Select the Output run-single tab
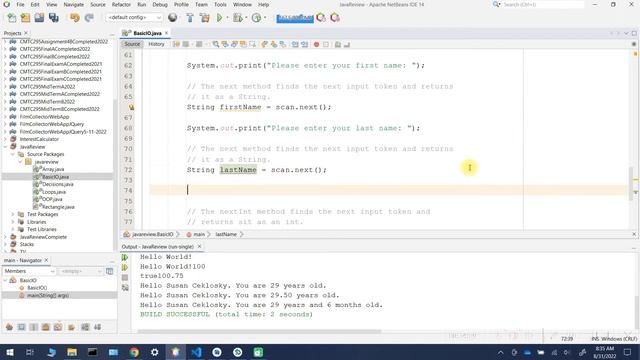Viewport: 640px width, 360px height. [x=161, y=247]
